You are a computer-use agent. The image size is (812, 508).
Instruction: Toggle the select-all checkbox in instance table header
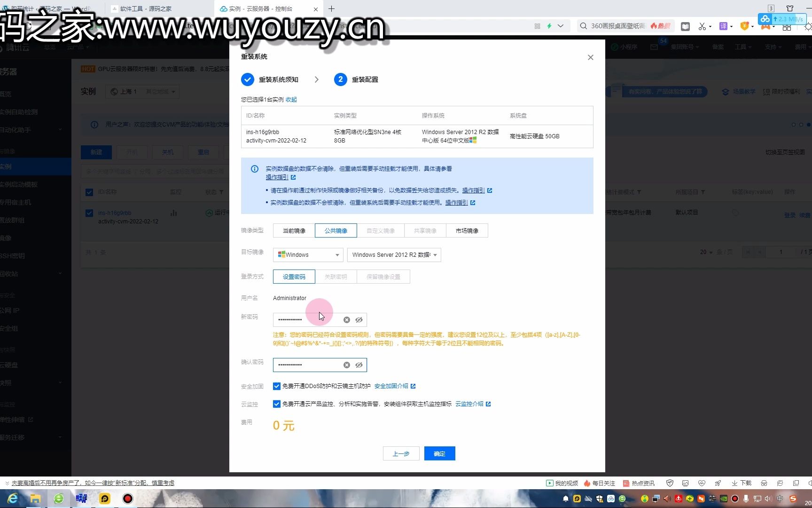[x=89, y=192]
